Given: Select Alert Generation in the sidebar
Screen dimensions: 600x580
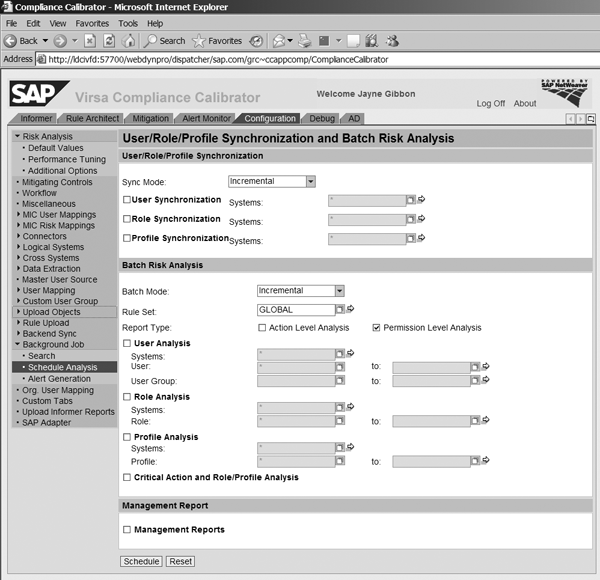Looking at the screenshot, I should 59,379.
